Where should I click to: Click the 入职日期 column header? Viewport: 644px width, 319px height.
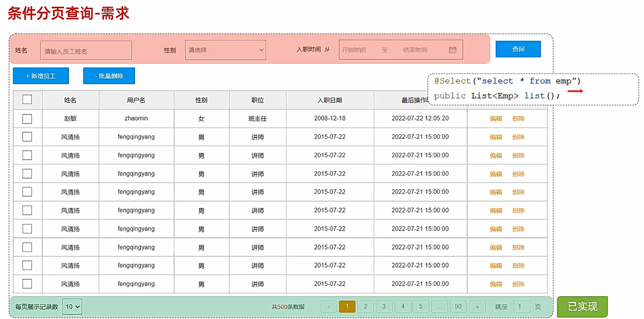(x=330, y=100)
